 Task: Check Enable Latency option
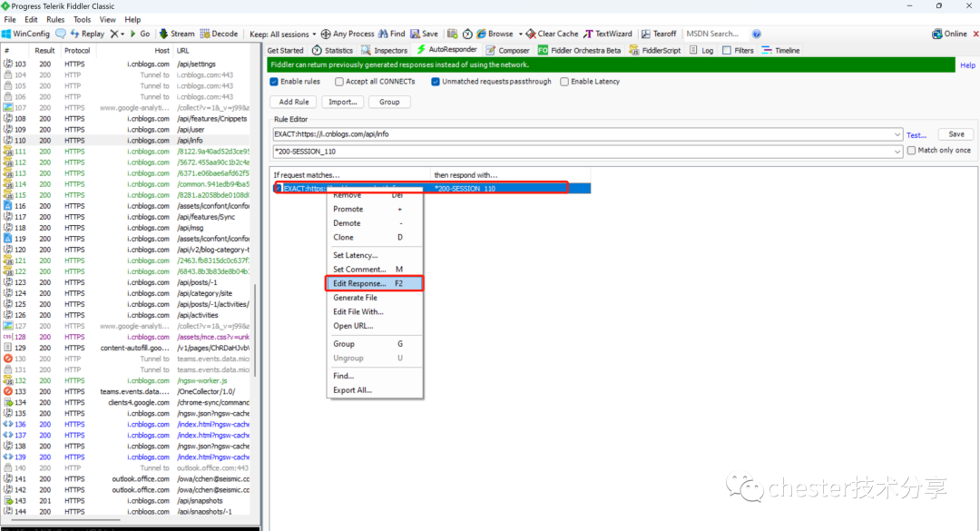pos(564,82)
